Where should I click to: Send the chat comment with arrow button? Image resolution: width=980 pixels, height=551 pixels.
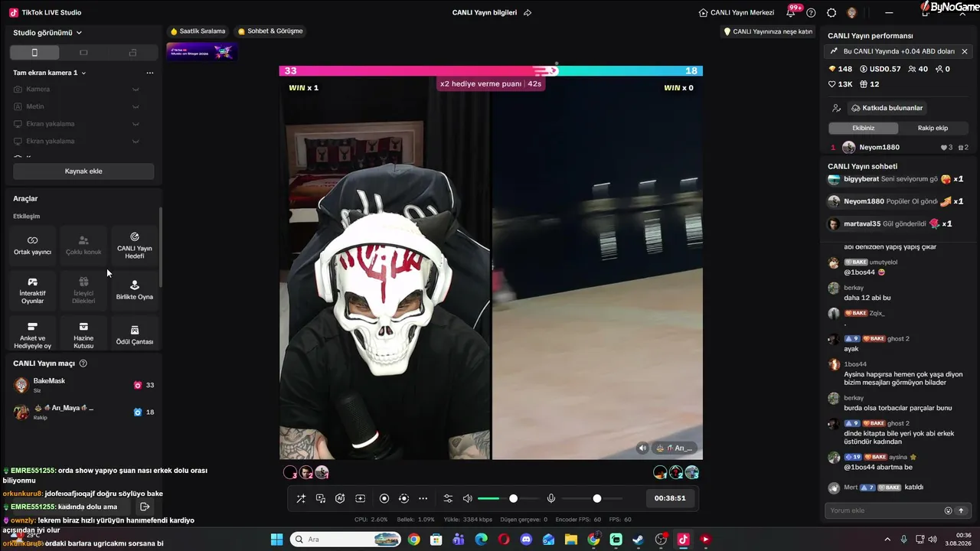[x=961, y=510]
